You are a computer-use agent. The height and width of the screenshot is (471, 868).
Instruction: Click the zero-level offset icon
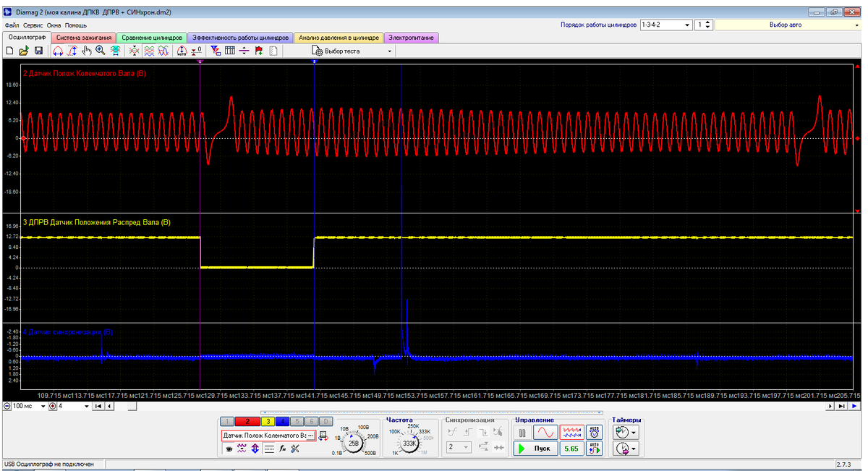(196, 51)
